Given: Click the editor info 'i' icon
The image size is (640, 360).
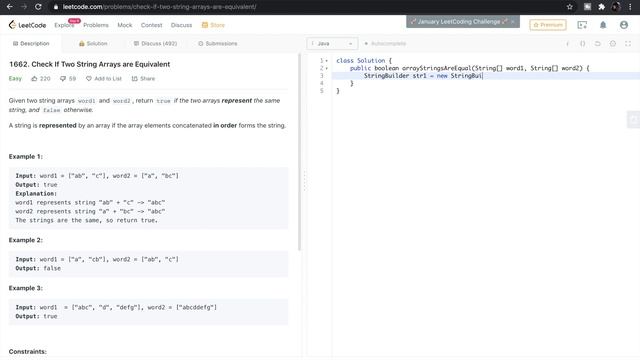Looking at the screenshot, I should point(568,44).
